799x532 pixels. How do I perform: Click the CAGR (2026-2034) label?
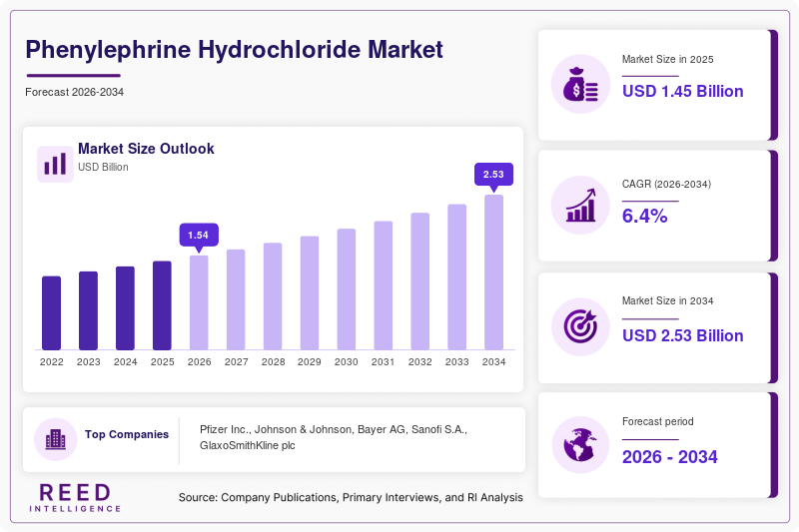click(666, 185)
